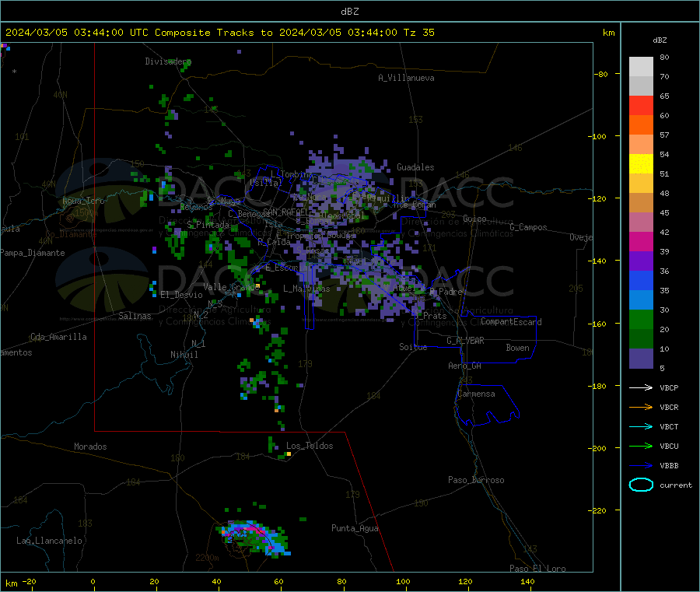Click the 'Carmensa' place label
The image size is (700, 592).
tap(476, 394)
